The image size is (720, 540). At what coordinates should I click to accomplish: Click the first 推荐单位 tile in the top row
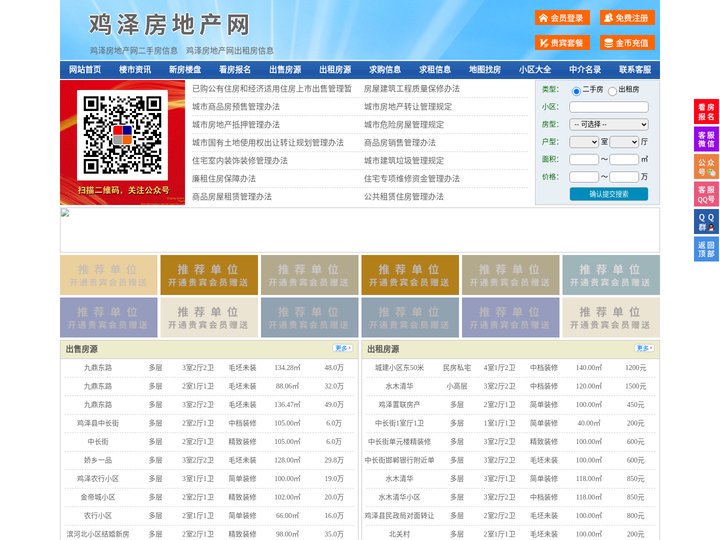[x=109, y=275]
